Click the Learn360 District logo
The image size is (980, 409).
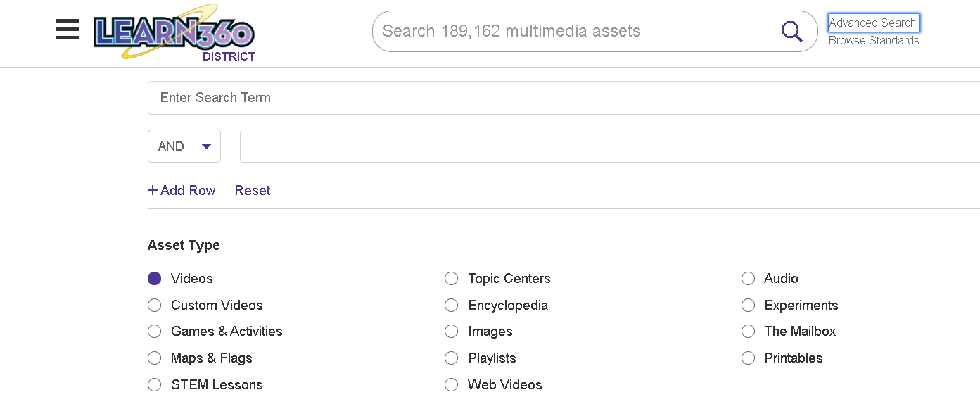[174, 32]
